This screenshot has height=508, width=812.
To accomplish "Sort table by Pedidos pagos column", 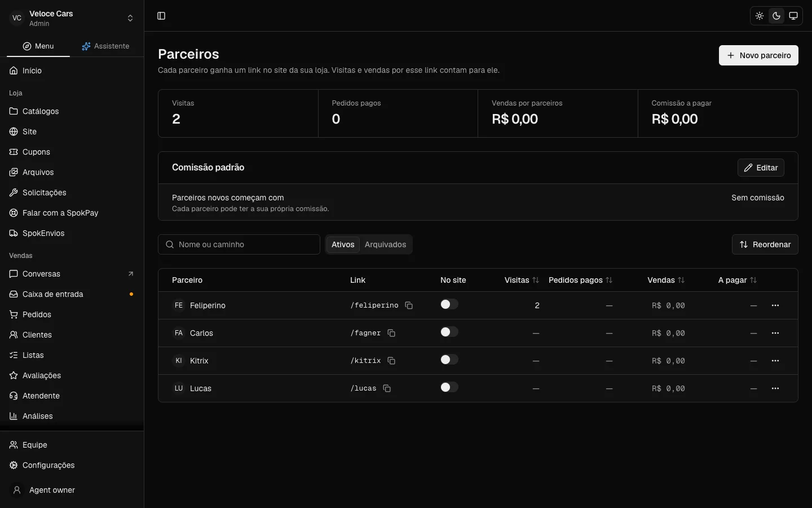I will point(580,280).
